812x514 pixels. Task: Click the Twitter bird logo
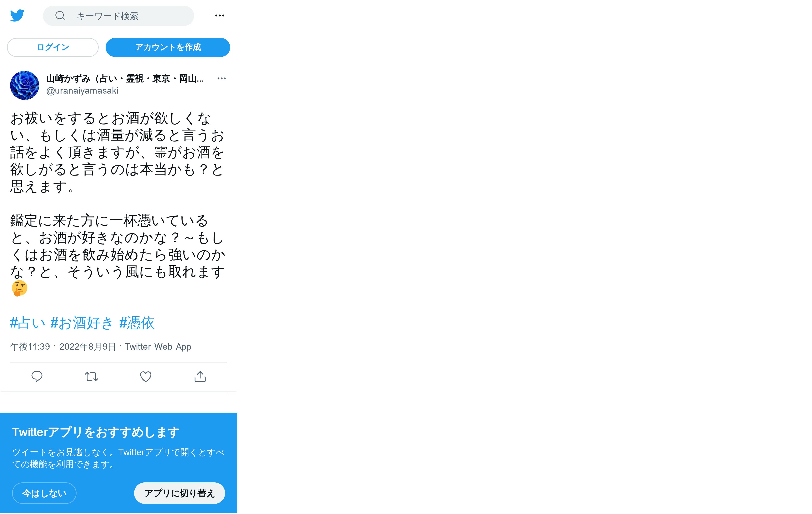coord(17,16)
